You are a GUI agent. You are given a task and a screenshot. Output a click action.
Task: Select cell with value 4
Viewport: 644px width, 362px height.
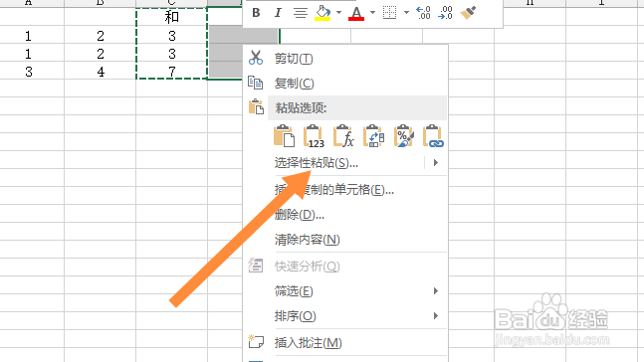coord(101,71)
